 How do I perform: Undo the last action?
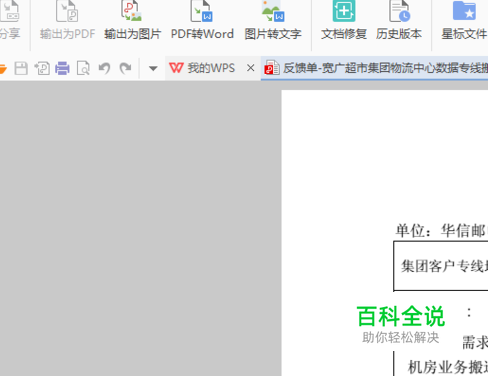pyautogui.click(x=104, y=68)
